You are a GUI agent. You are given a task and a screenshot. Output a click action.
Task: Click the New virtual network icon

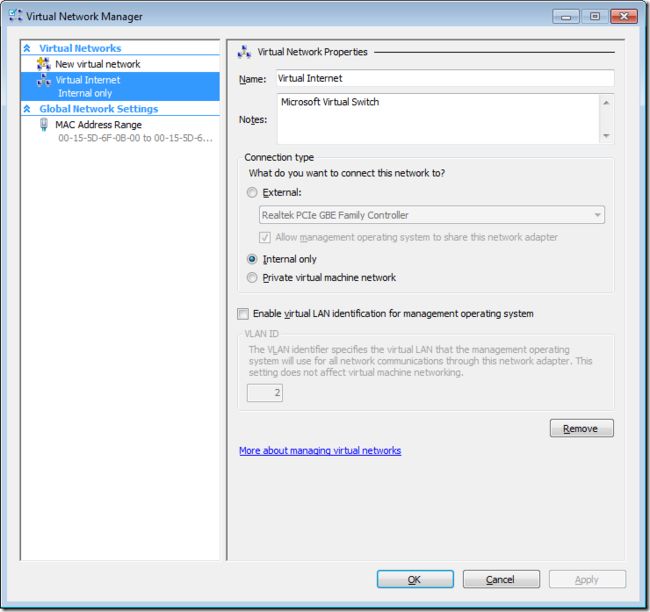[x=44, y=64]
